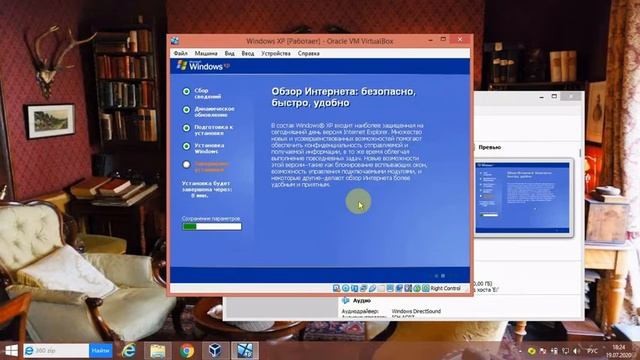Click the Обзор Интернета heading

pos(344,97)
